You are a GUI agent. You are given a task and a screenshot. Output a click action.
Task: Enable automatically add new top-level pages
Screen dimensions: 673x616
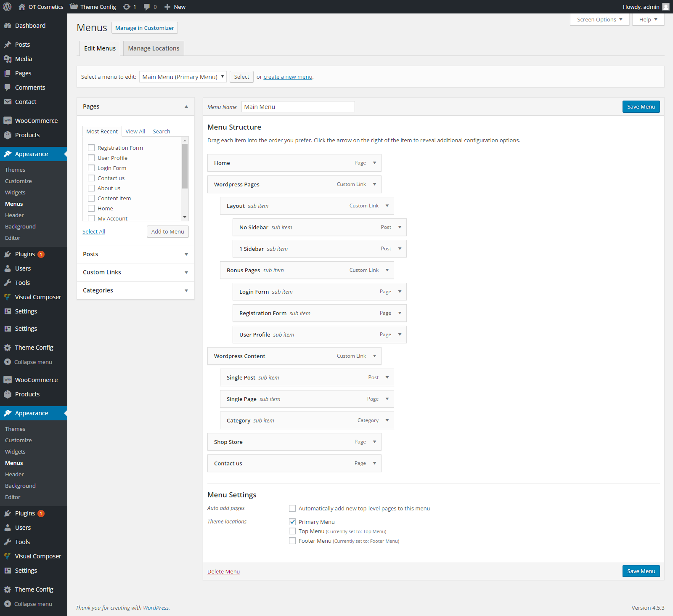[292, 508]
